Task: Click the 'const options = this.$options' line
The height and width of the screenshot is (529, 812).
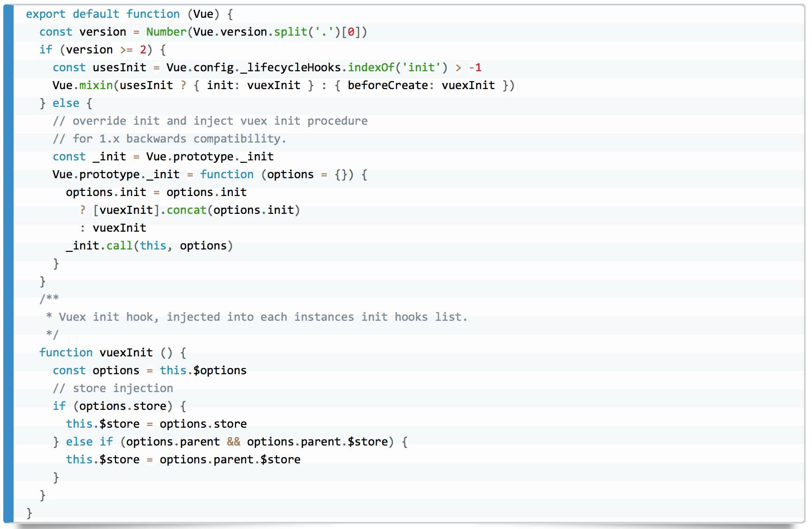Action: click(x=150, y=370)
